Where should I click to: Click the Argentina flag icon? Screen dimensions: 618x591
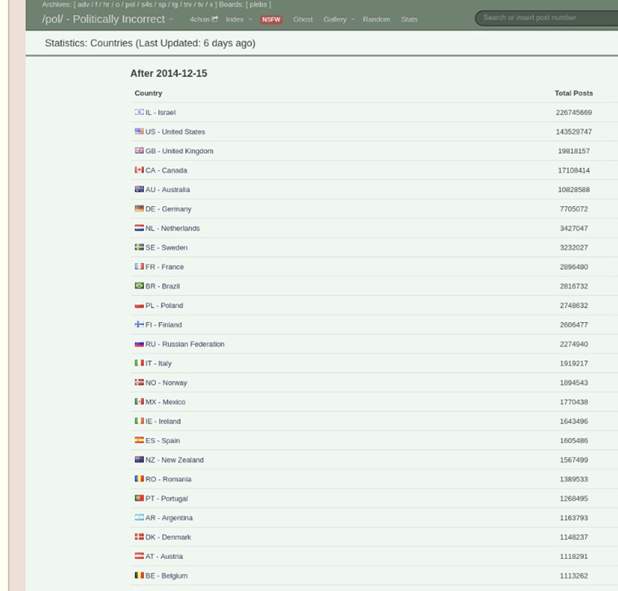click(x=139, y=517)
